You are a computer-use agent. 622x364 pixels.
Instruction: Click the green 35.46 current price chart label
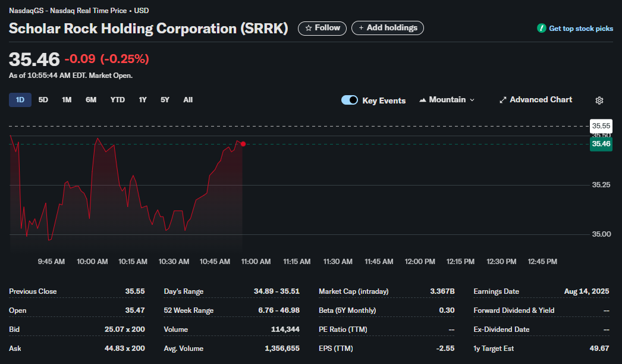(601, 144)
